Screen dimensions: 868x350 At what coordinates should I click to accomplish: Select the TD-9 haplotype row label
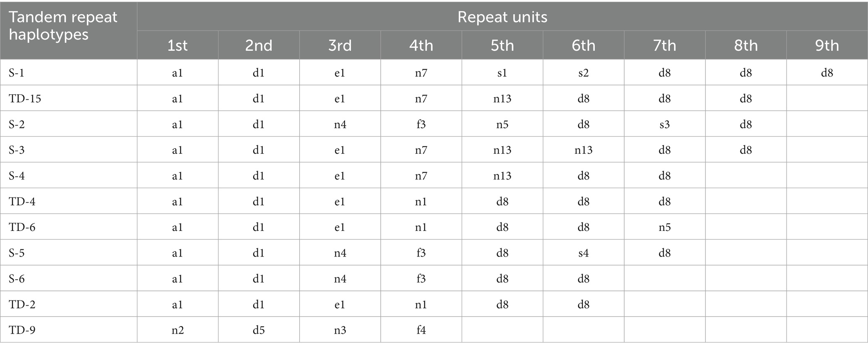coord(22,330)
